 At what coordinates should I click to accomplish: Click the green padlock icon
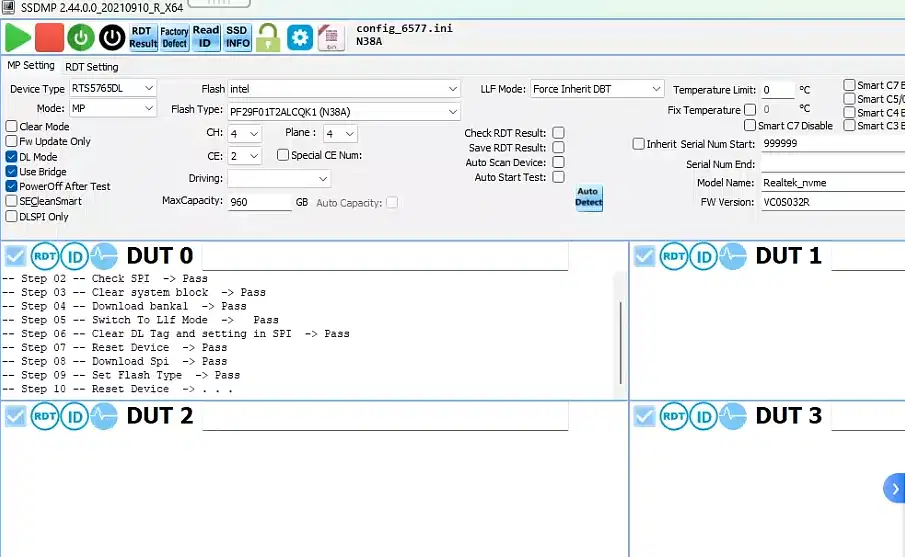pyautogui.click(x=268, y=38)
